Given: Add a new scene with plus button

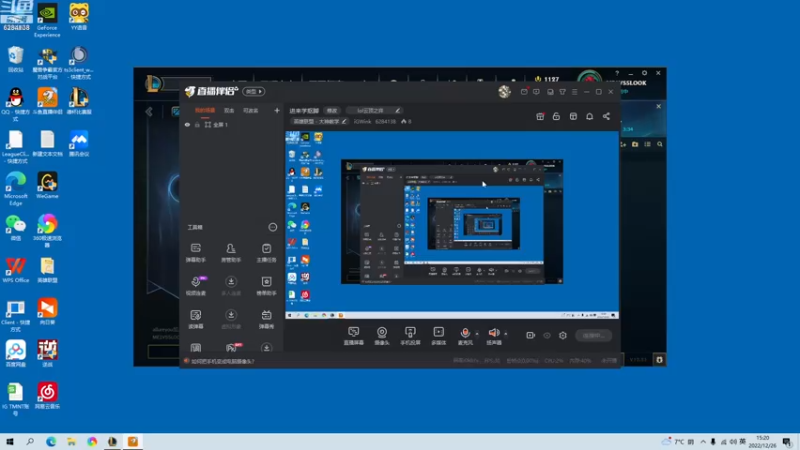Looking at the screenshot, I should 277,110.
